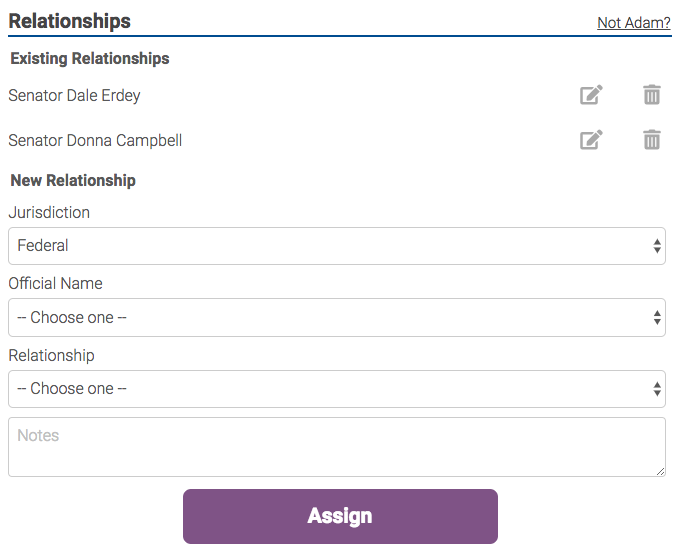
Task: Click the Relationships panel title
Action: pyautogui.click(x=70, y=21)
